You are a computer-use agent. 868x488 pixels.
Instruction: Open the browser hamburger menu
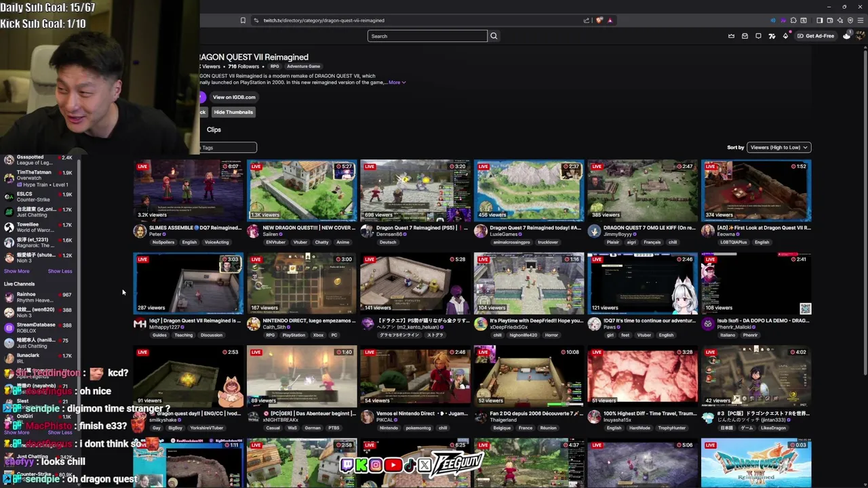pyautogui.click(x=861, y=20)
